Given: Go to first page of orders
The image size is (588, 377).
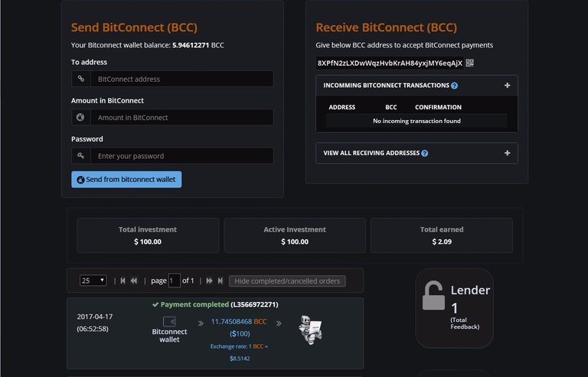Looking at the screenshot, I should pos(122,281).
